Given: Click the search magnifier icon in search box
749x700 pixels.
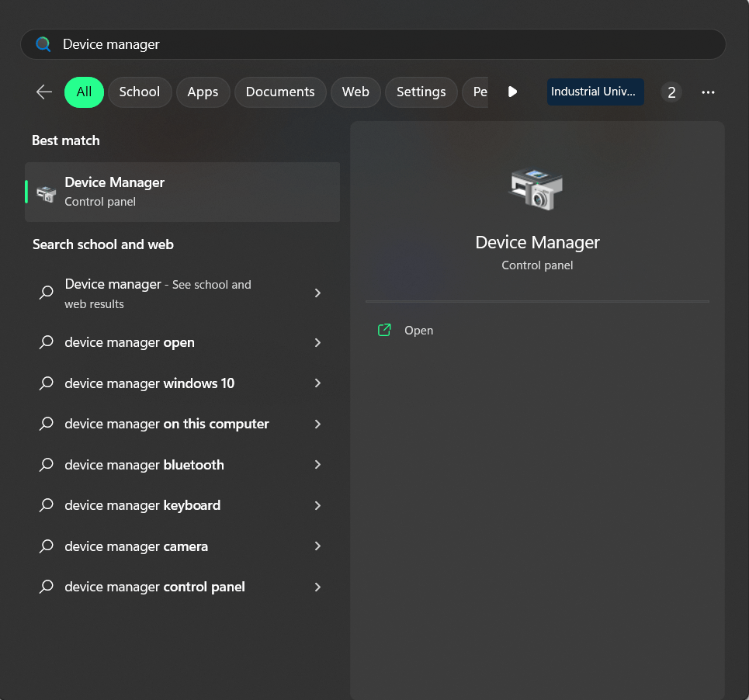Looking at the screenshot, I should coord(43,44).
